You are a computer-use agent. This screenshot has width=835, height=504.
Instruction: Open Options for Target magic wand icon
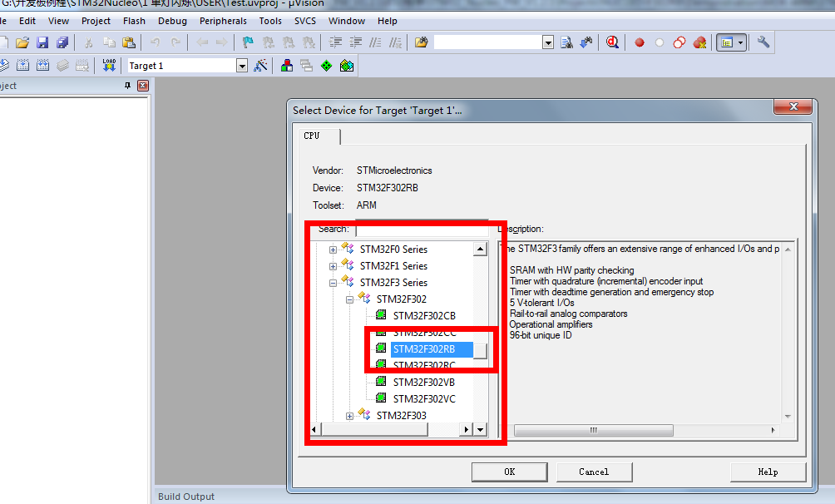pos(260,66)
